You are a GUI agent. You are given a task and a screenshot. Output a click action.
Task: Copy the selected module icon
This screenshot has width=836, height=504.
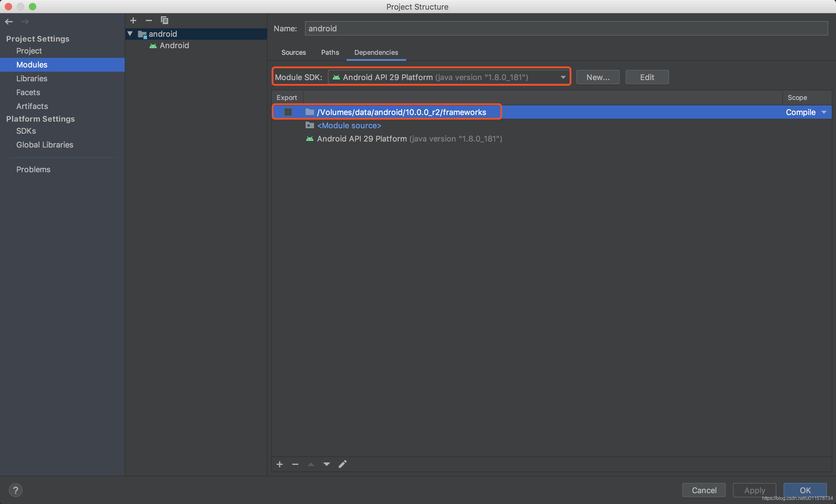coord(165,20)
